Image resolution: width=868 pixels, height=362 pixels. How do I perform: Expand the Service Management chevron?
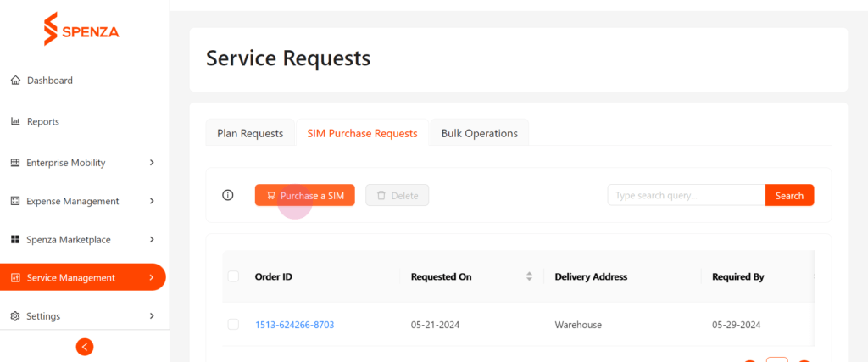coord(152,277)
